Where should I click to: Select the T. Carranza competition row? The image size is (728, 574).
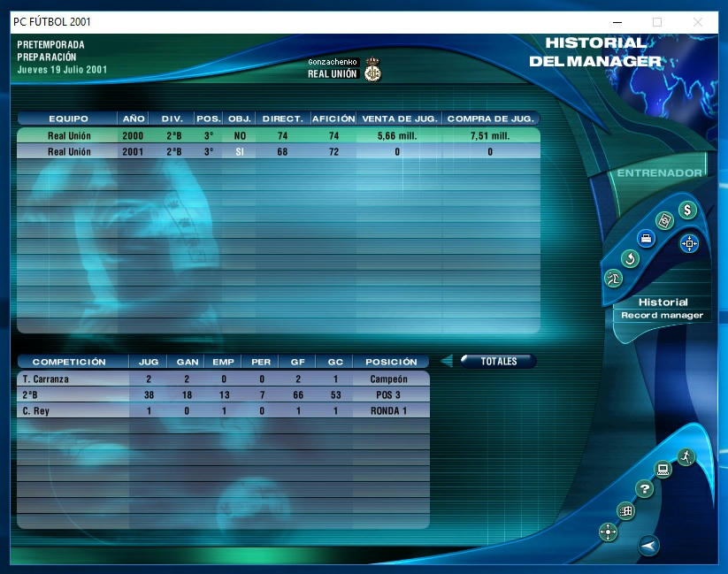pos(223,379)
